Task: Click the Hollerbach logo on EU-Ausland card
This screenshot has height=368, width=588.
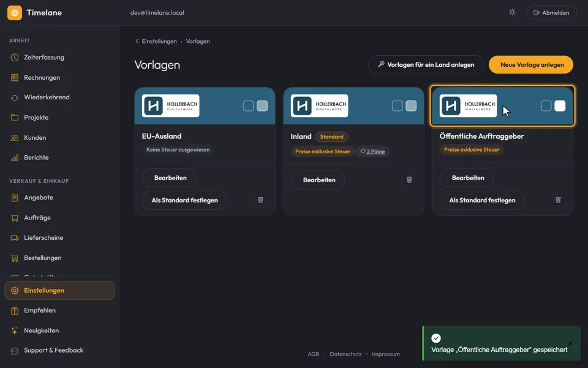Action: (x=171, y=106)
